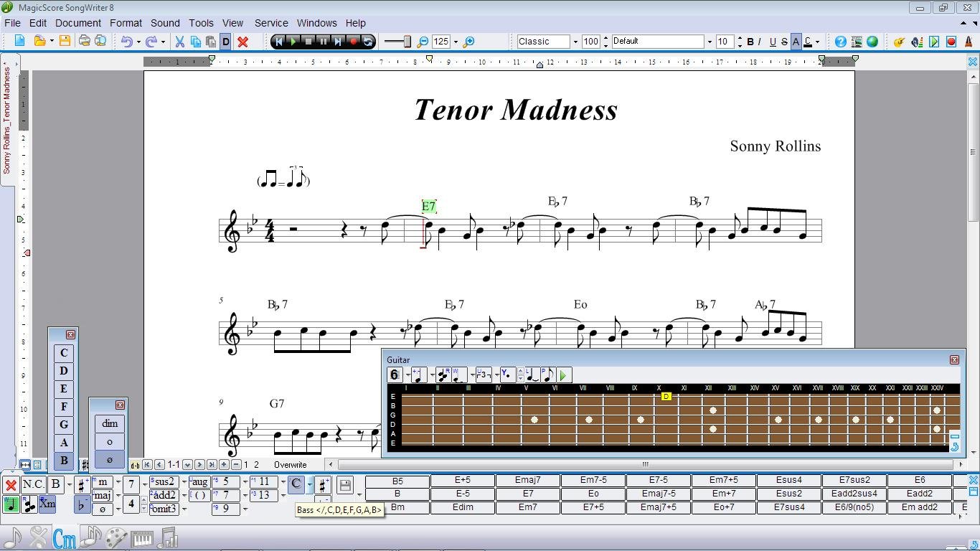Open the bass note C dropdown arrow

tap(309, 485)
